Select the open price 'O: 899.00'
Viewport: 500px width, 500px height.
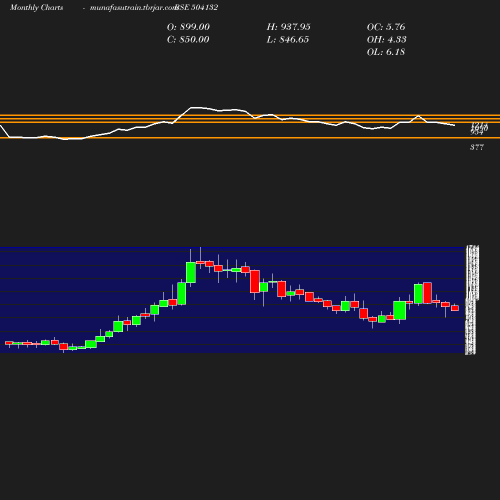(188, 27)
